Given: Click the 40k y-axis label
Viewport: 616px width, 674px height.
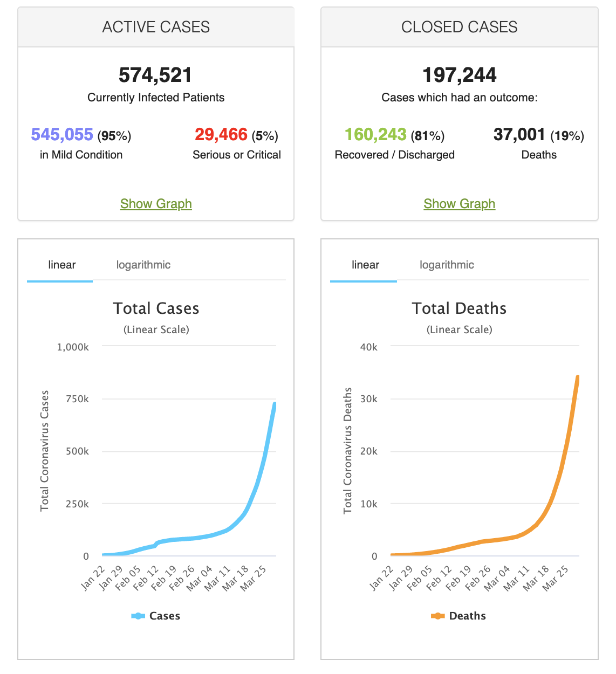Looking at the screenshot, I should coord(369,347).
